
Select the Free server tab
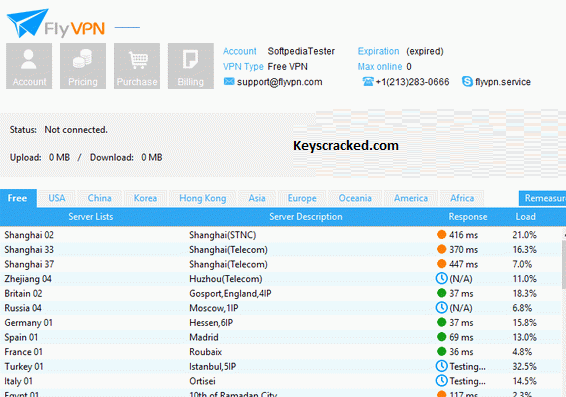click(18, 198)
